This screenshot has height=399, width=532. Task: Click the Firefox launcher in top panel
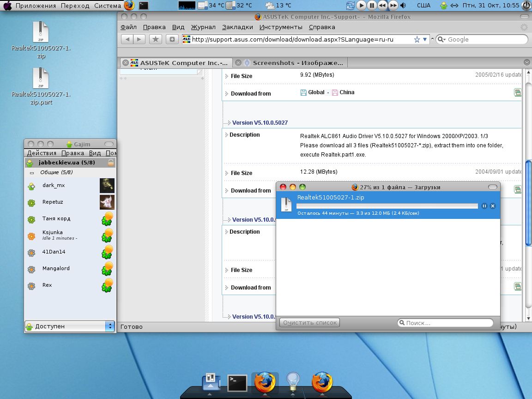[x=129, y=5]
